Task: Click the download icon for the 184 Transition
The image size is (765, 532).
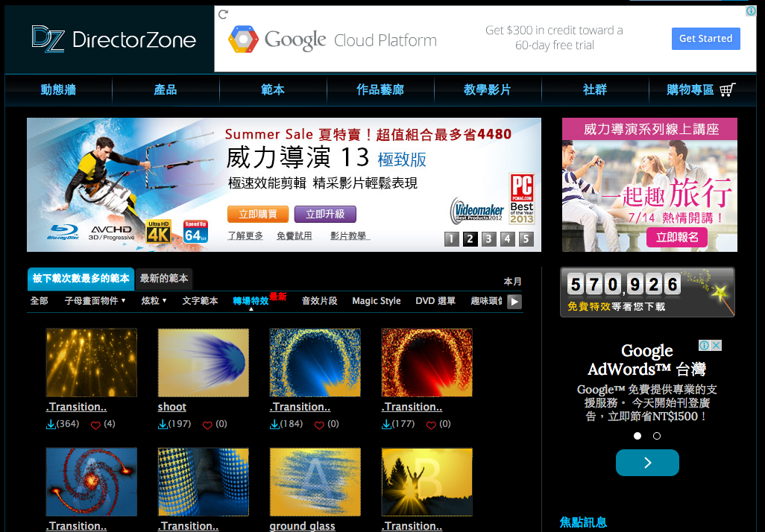Action: (x=274, y=425)
